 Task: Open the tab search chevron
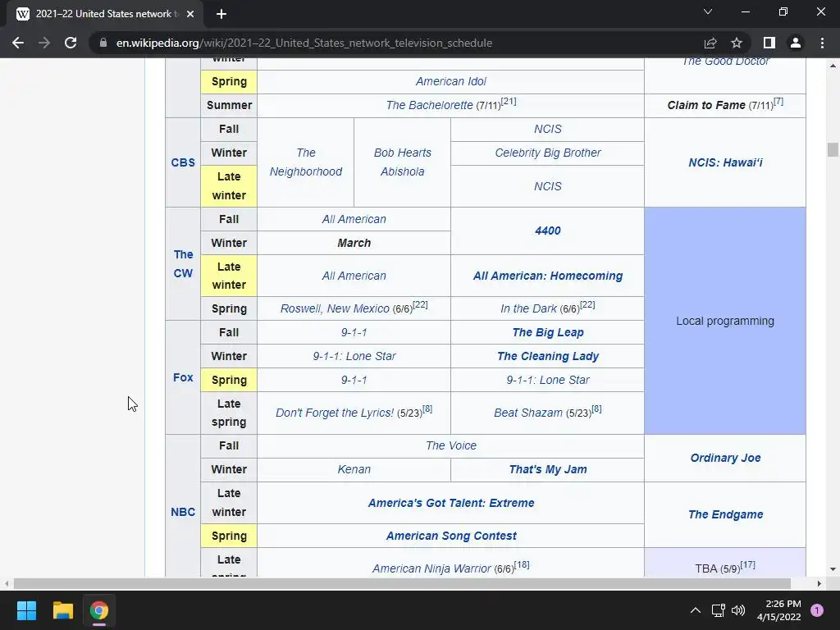pyautogui.click(x=708, y=11)
